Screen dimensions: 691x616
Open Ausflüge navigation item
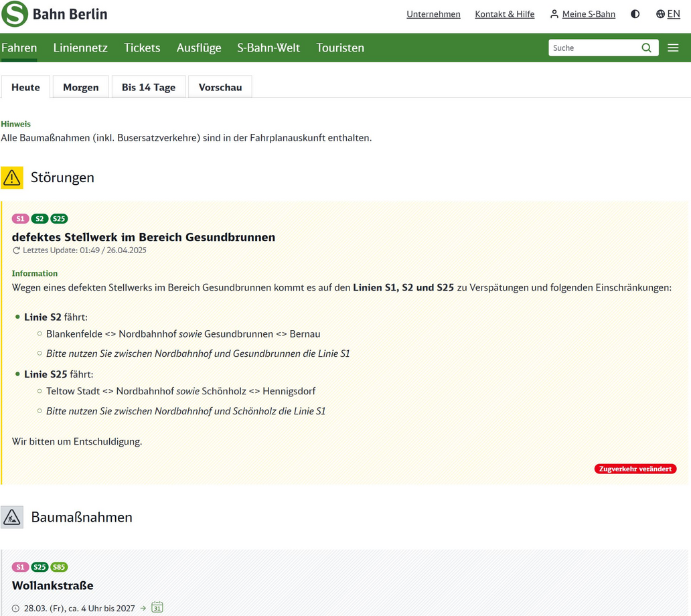(199, 48)
